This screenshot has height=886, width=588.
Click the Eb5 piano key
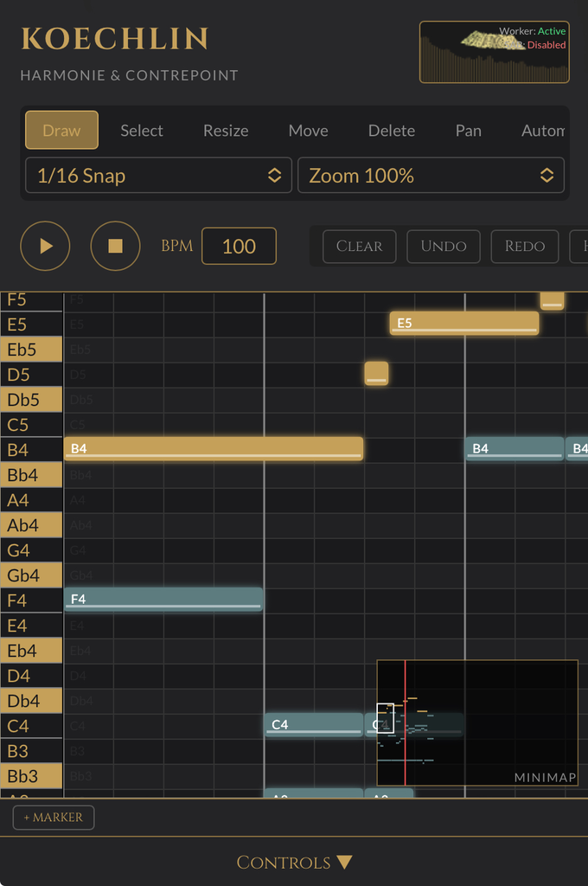31,350
